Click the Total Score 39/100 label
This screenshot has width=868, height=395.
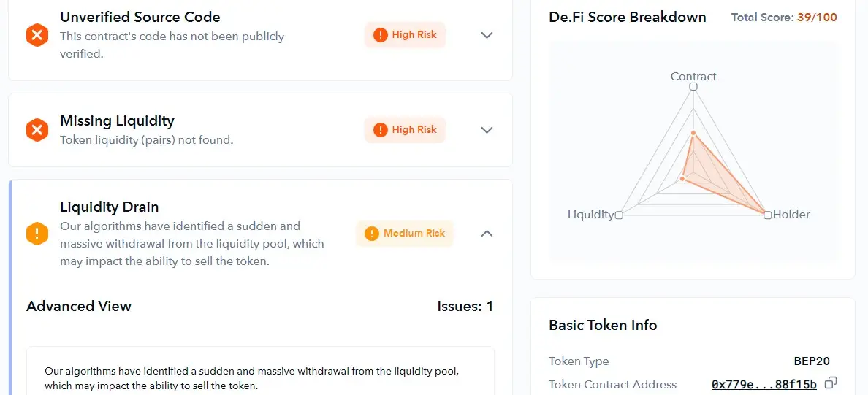784,17
